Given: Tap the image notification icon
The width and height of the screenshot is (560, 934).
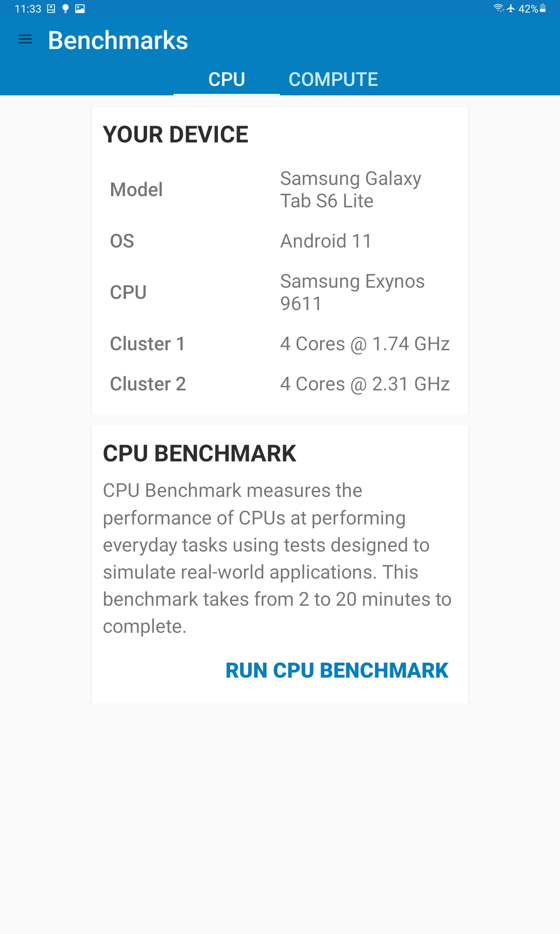Looking at the screenshot, I should (x=80, y=9).
